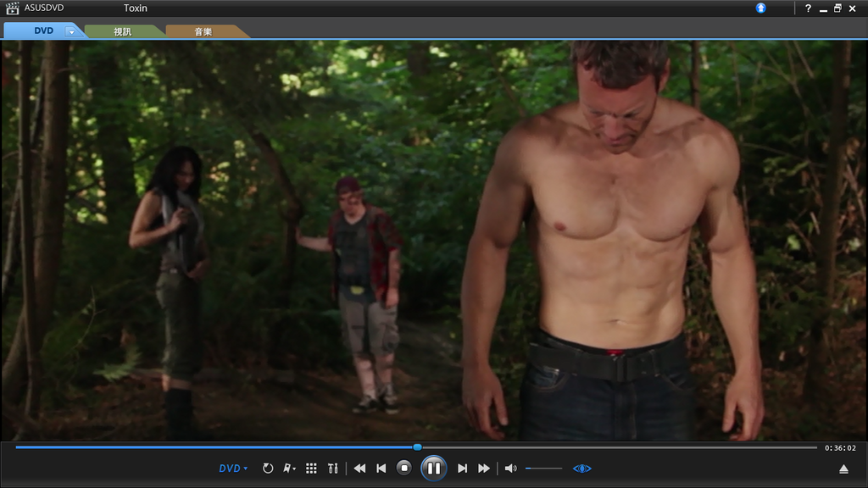Close the ASUSDVD player
Screen dimensions: 868x488
853,8
